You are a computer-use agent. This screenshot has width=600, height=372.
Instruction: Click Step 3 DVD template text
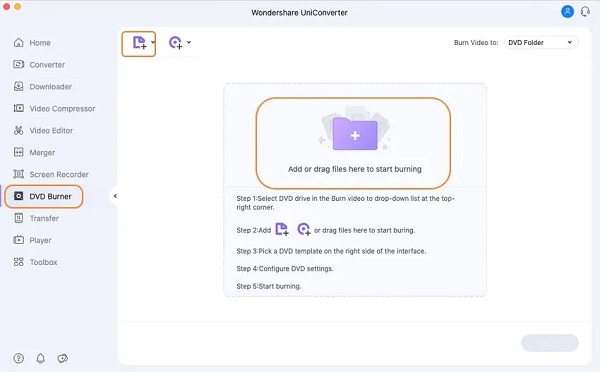pyautogui.click(x=331, y=251)
